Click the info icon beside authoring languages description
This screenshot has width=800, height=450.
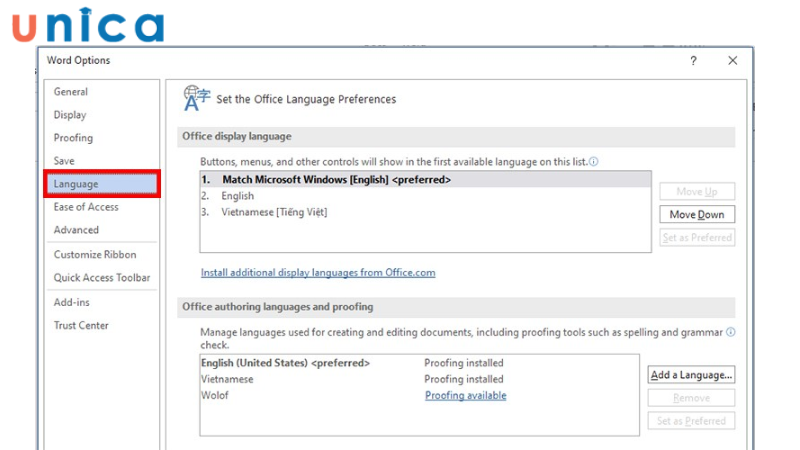tap(730, 332)
